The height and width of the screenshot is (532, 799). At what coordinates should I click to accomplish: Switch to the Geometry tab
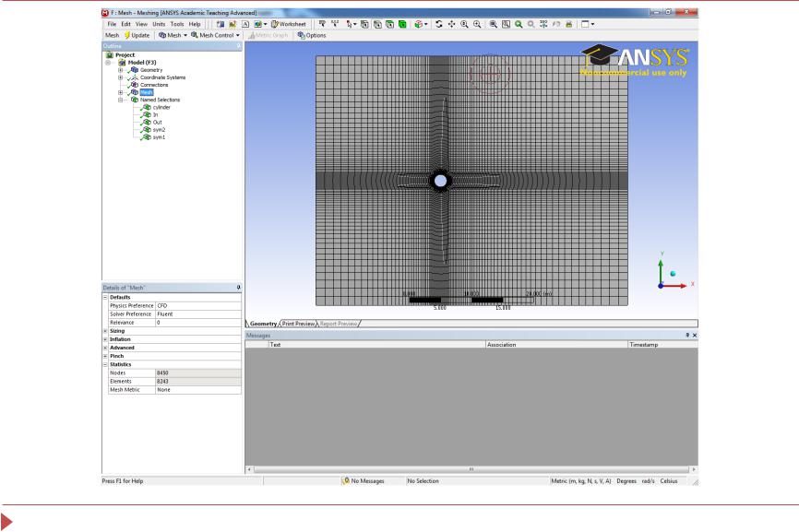pyautogui.click(x=263, y=324)
